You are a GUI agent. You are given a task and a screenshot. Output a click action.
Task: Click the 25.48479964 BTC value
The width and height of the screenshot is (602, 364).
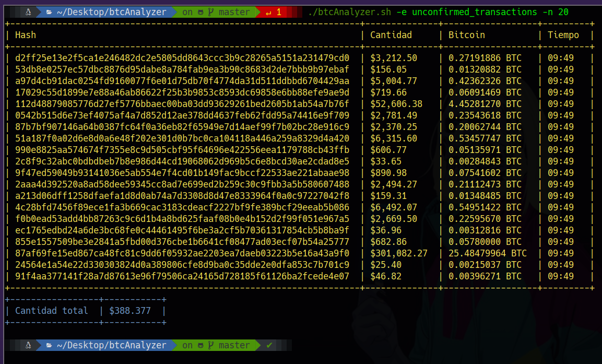click(488, 253)
